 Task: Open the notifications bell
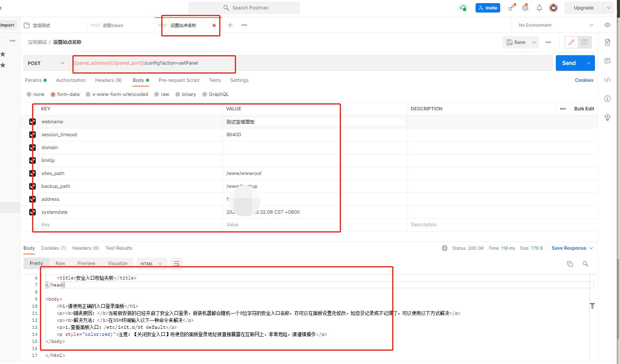tap(539, 8)
